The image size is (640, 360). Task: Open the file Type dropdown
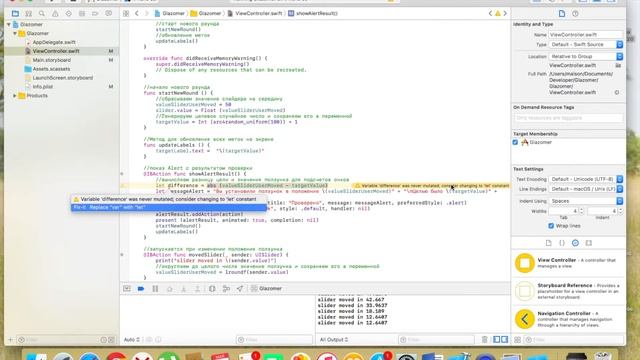click(585, 44)
